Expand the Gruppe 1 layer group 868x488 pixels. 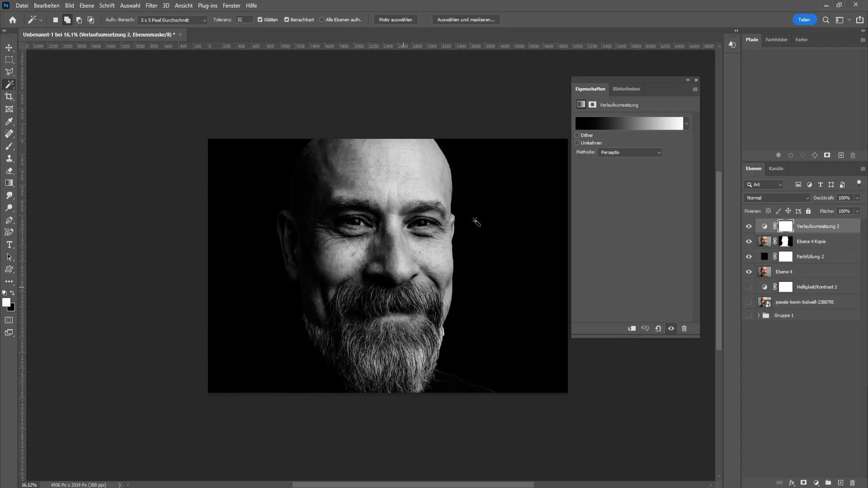(759, 315)
